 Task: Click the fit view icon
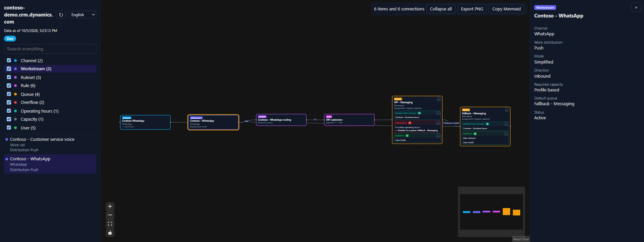pyautogui.click(x=110, y=224)
